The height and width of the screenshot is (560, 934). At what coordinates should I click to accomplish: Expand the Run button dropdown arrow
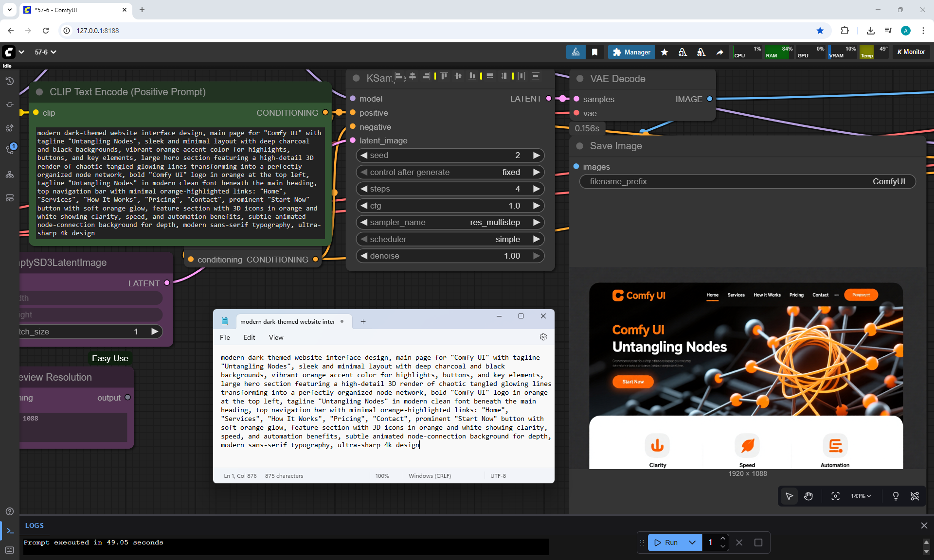click(x=692, y=542)
